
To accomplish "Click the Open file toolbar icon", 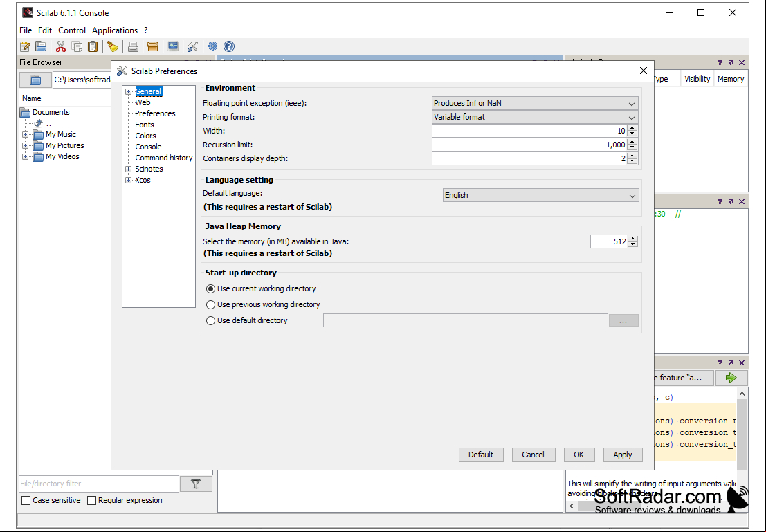I will [41, 46].
